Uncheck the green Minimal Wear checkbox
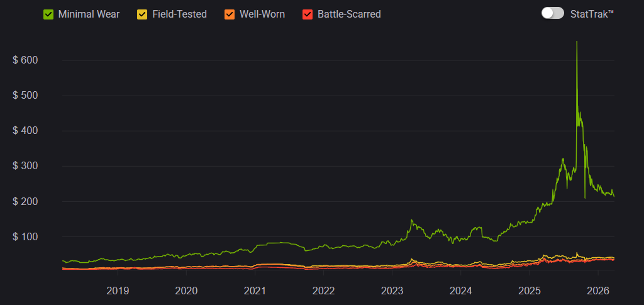The image size is (644, 305). [x=48, y=14]
